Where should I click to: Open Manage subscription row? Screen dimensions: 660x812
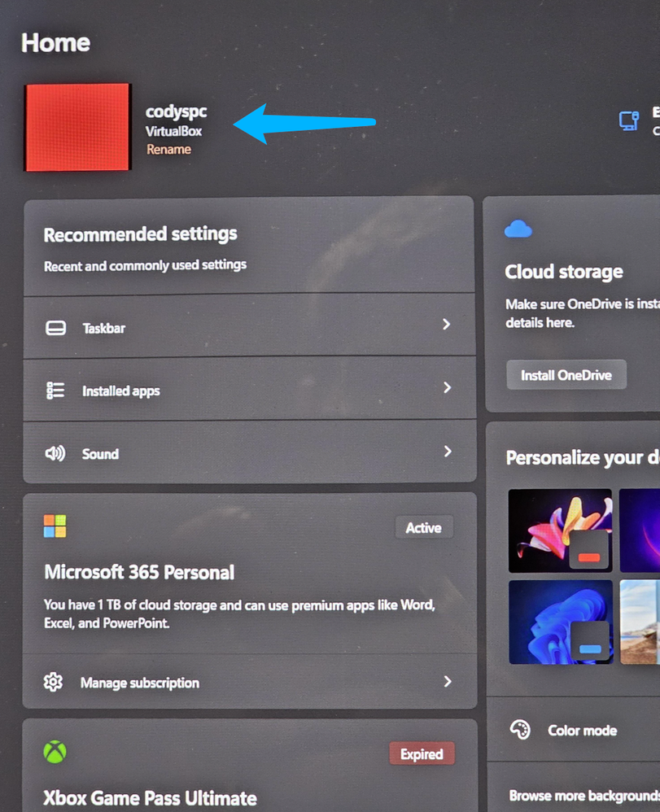tap(249, 681)
